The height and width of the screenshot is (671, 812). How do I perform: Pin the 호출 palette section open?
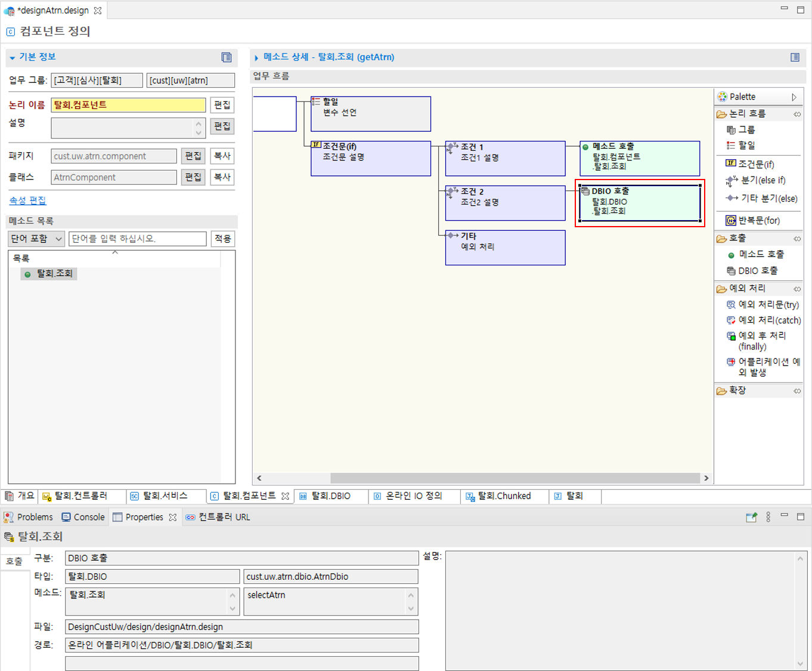[x=797, y=238]
